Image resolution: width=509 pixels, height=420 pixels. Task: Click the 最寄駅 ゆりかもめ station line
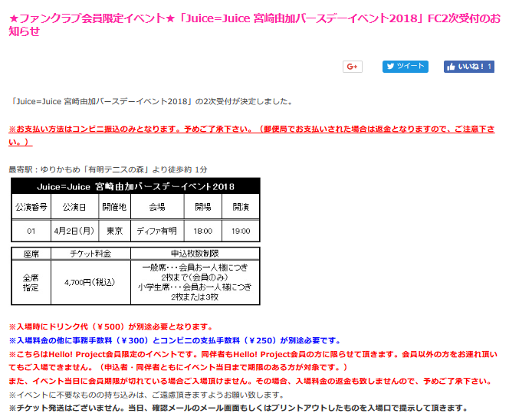tap(108, 169)
